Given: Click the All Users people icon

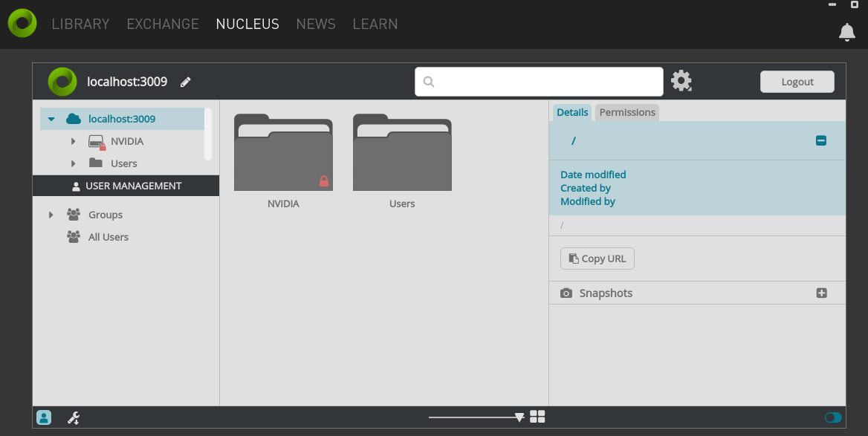Looking at the screenshot, I should click(73, 236).
